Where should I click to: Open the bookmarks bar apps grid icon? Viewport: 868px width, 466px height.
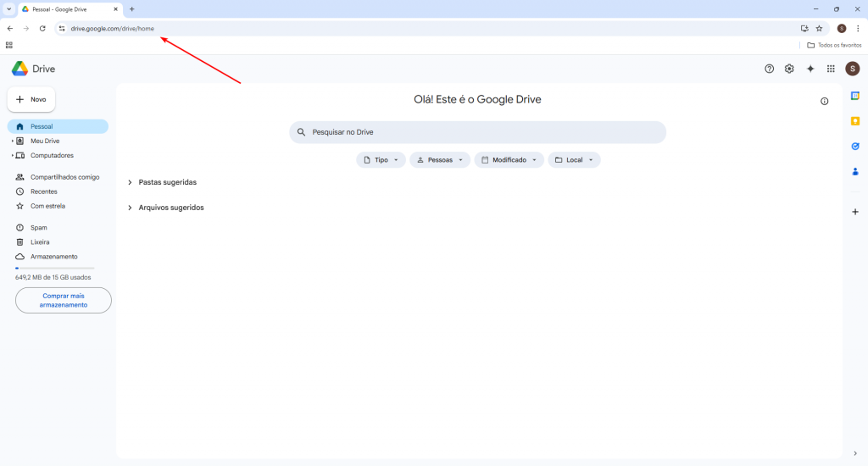(8, 45)
